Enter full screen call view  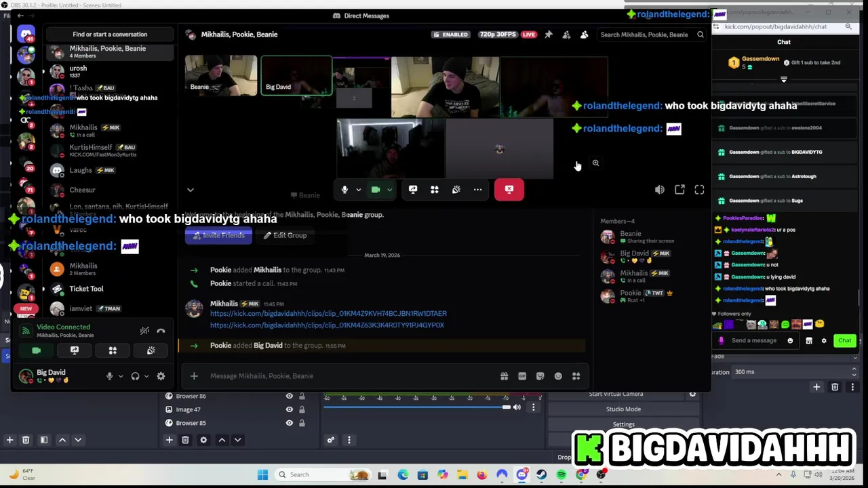tap(699, 190)
